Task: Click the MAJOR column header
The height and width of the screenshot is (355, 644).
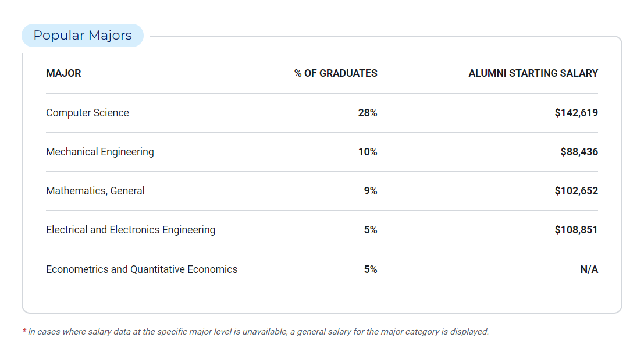Action: click(63, 73)
